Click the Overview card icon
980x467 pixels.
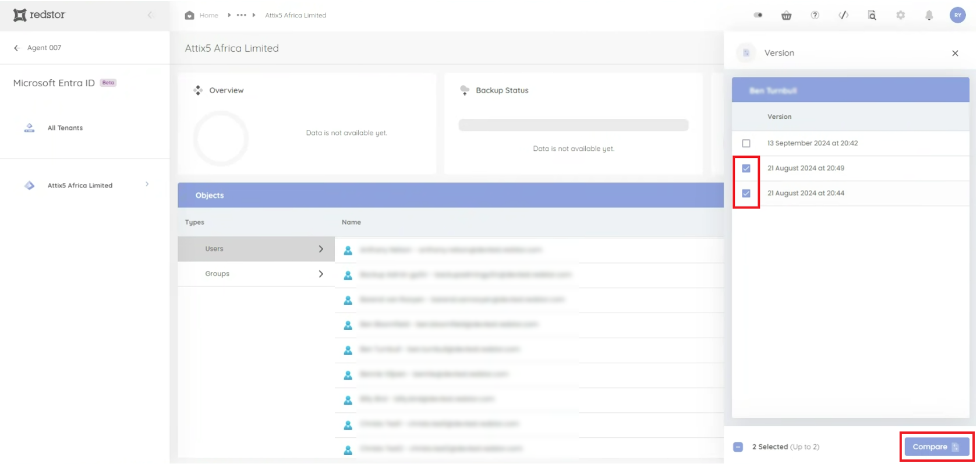(198, 90)
